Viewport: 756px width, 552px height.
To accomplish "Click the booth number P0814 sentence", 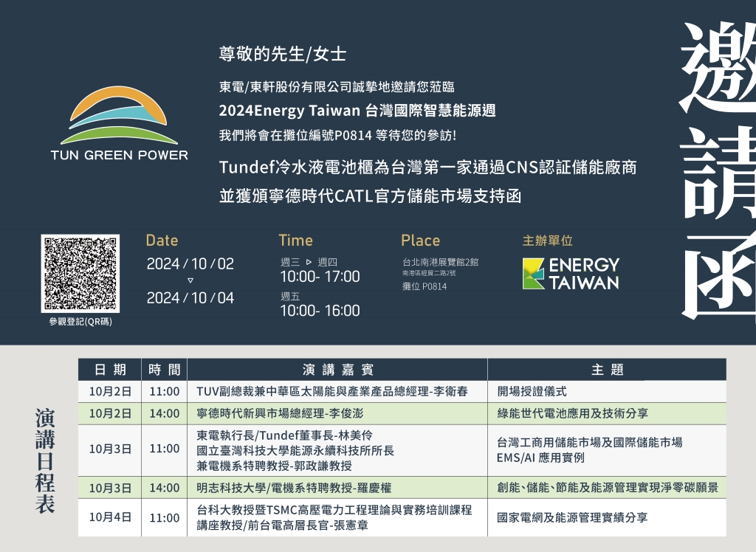I will pos(337,135).
